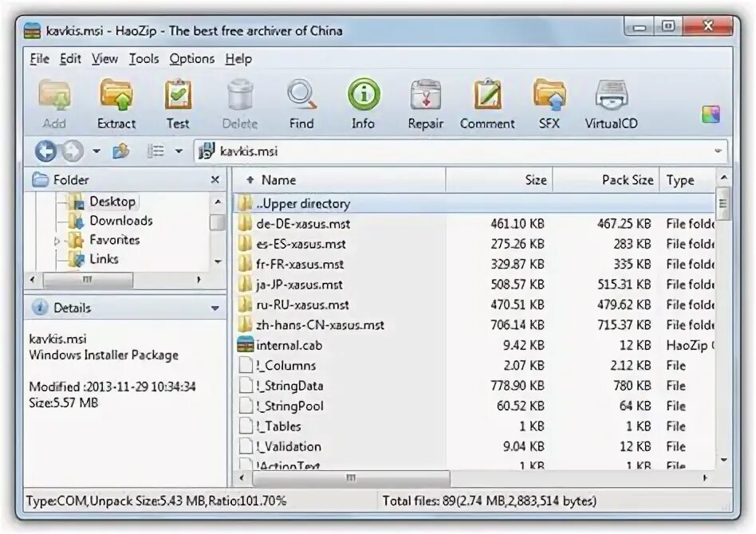Click the ..Upper directory row
756x534 pixels.
click(474, 203)
